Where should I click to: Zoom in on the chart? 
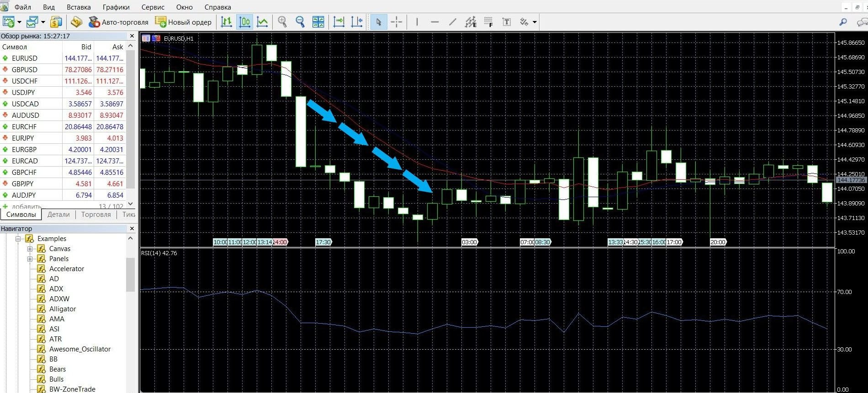click(x=282, y=22)
